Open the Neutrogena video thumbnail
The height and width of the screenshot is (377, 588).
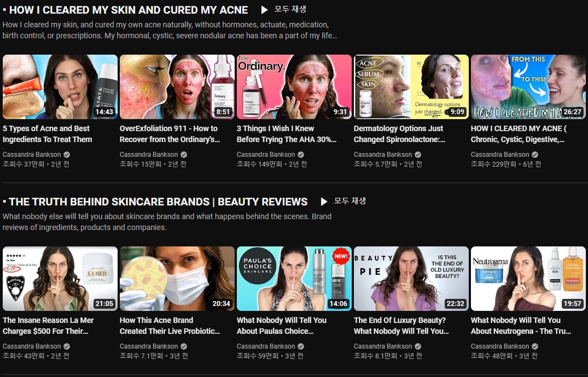[528, 279]
